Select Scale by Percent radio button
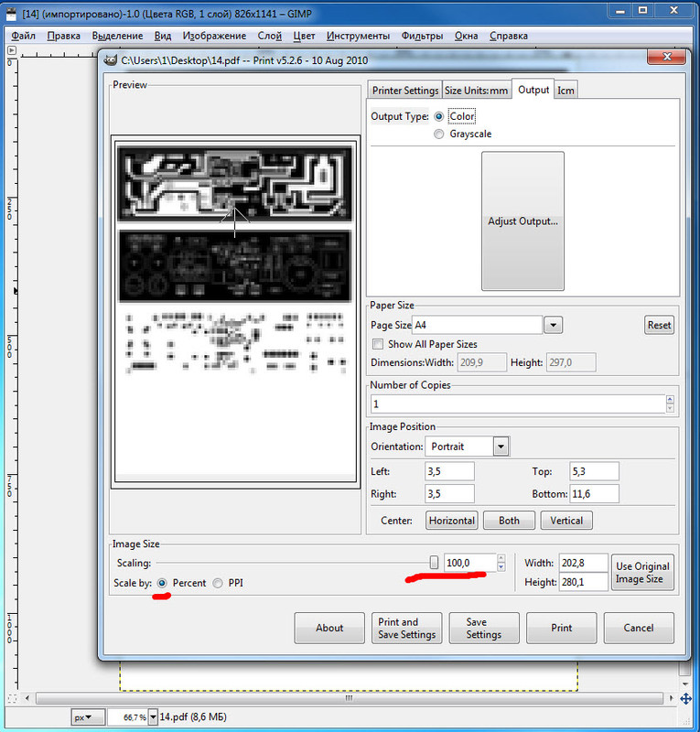The width and height of the screenshot is (700, 732). click(x=162, y=583)
